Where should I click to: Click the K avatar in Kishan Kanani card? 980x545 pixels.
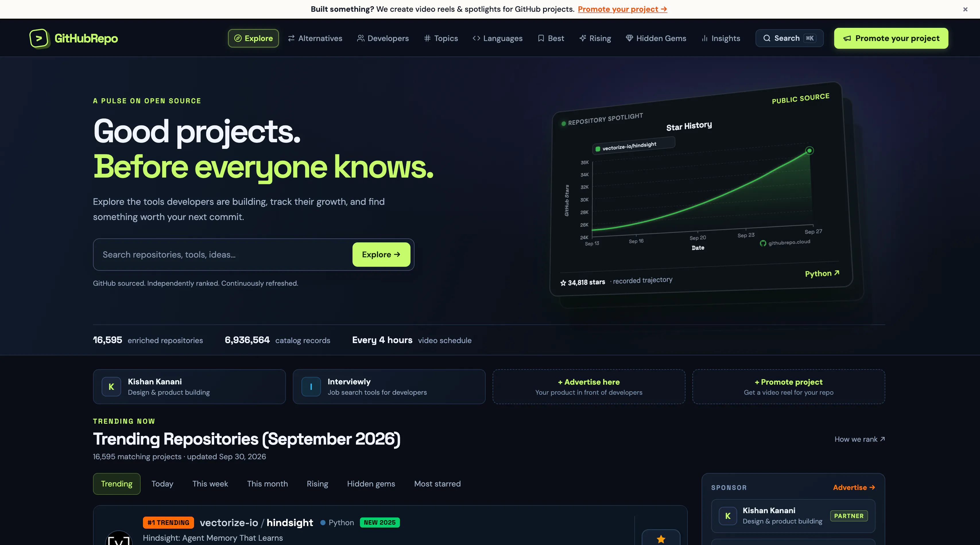tap(111, 387)
